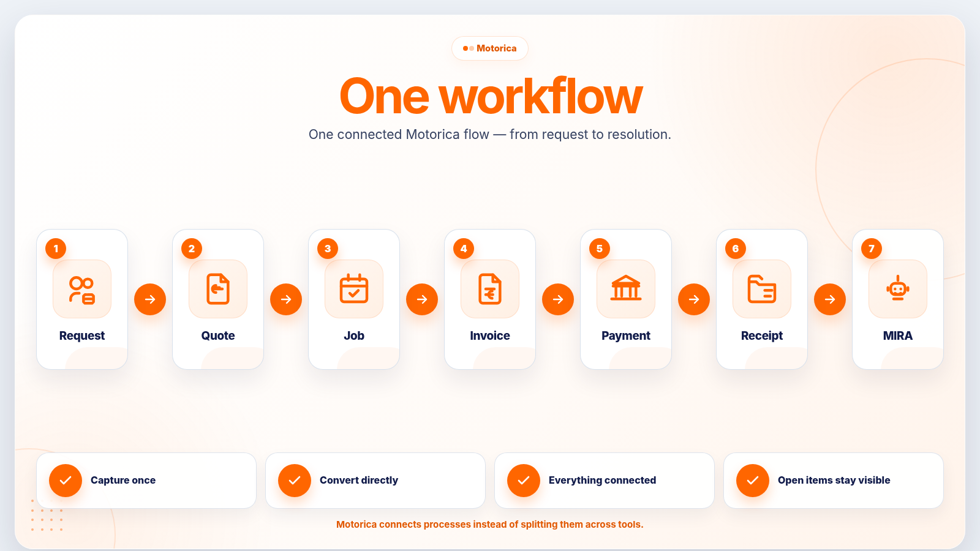Click the arrow between Receipt and MIRA
This screenshot has height=551, width=980.
pyautogui.click(x=830, y=299)
